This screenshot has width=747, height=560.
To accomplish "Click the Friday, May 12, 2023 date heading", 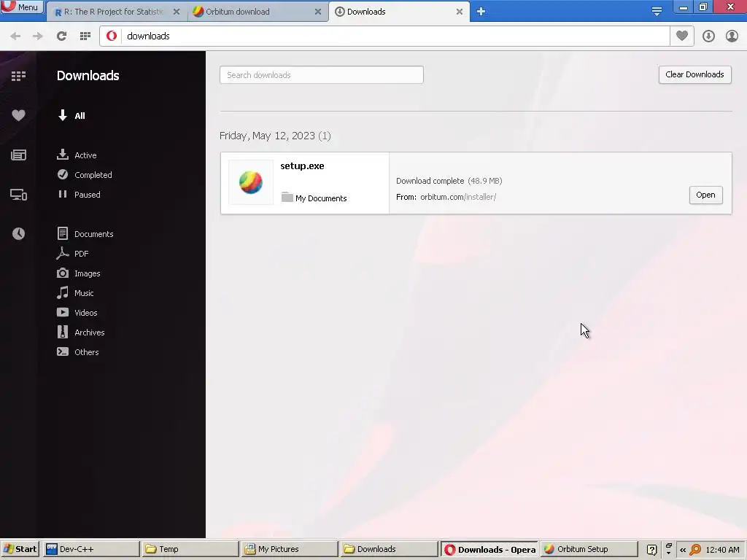I will point(275,136).
